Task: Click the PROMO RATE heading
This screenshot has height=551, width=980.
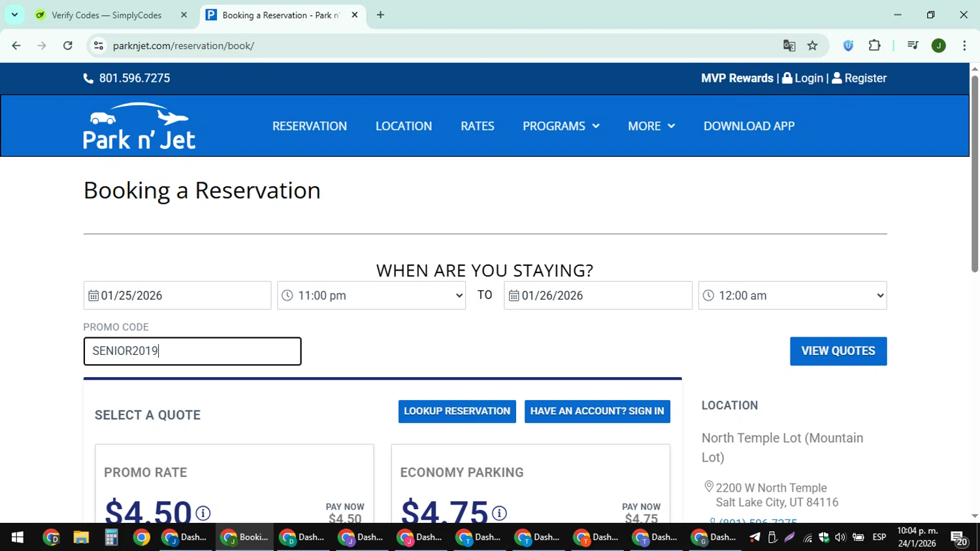Action: point(146,473)
